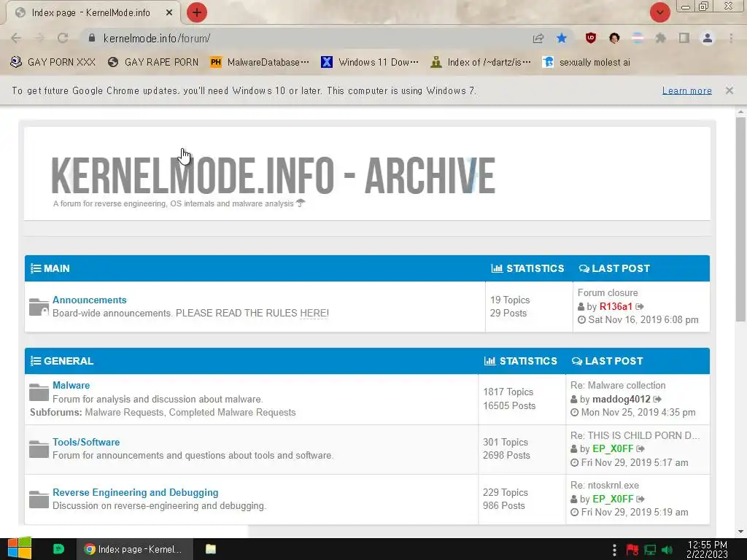Image resolution: width=747 pixels, height=560 pixels.
Task: Open user maddog4012's profile
Action: pyautogui.click(x=622, y=399)
